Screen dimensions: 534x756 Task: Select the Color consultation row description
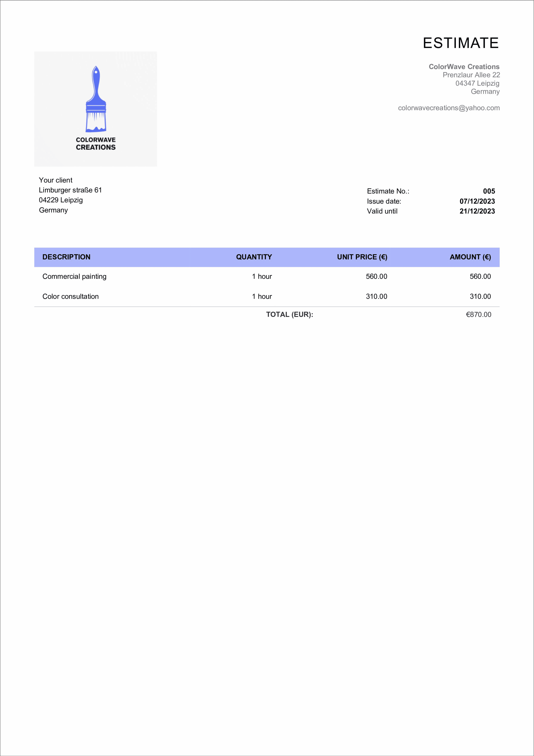tap(70, 296)
